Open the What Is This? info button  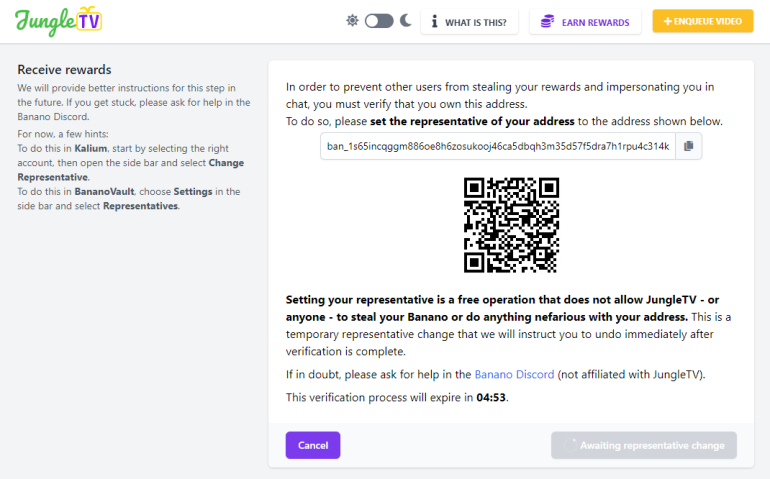469,22
